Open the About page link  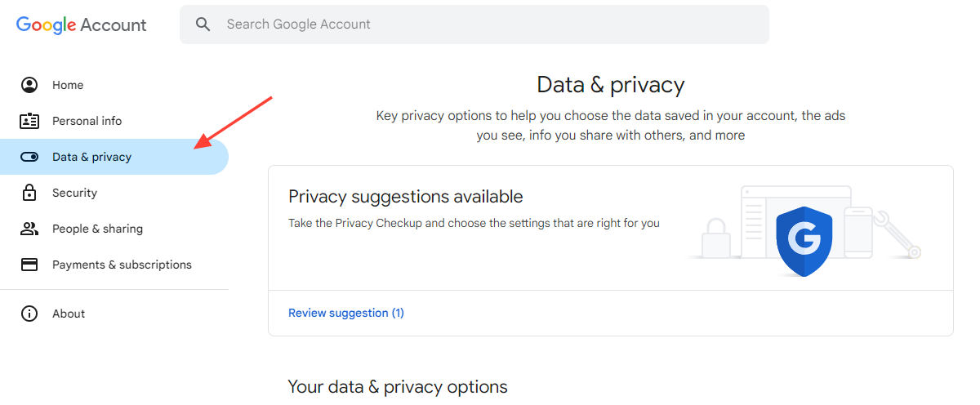[69, 314]
